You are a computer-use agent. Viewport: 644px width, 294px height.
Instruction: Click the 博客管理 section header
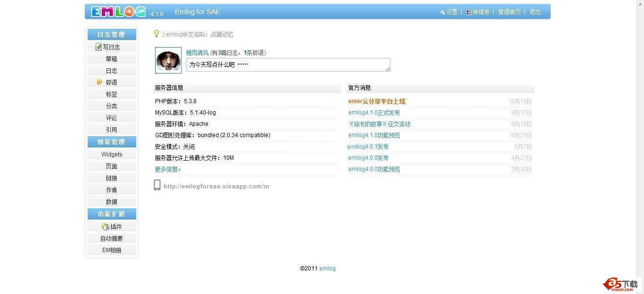pos(112,142)
